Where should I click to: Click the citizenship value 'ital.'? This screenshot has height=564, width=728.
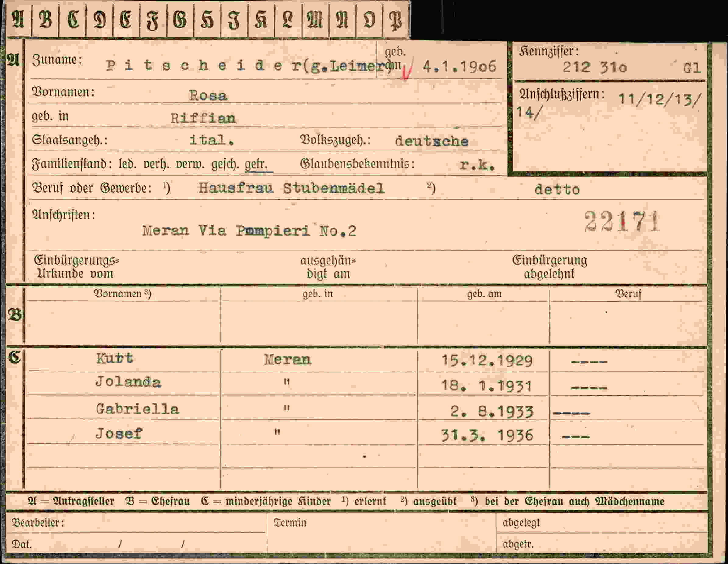coord(211,140)
